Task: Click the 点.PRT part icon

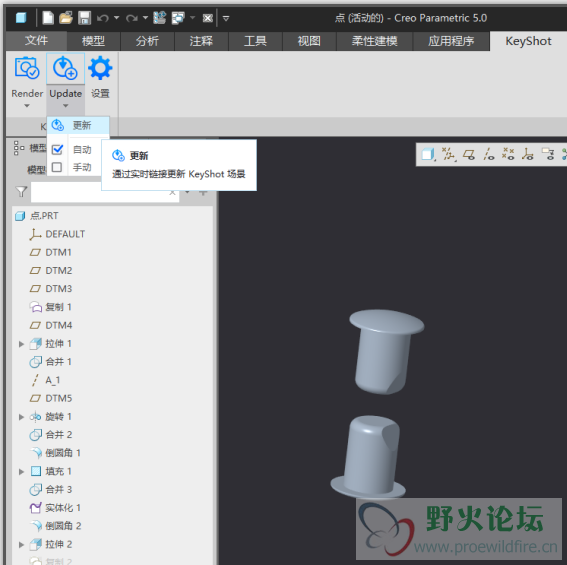Action: [20, 216]
